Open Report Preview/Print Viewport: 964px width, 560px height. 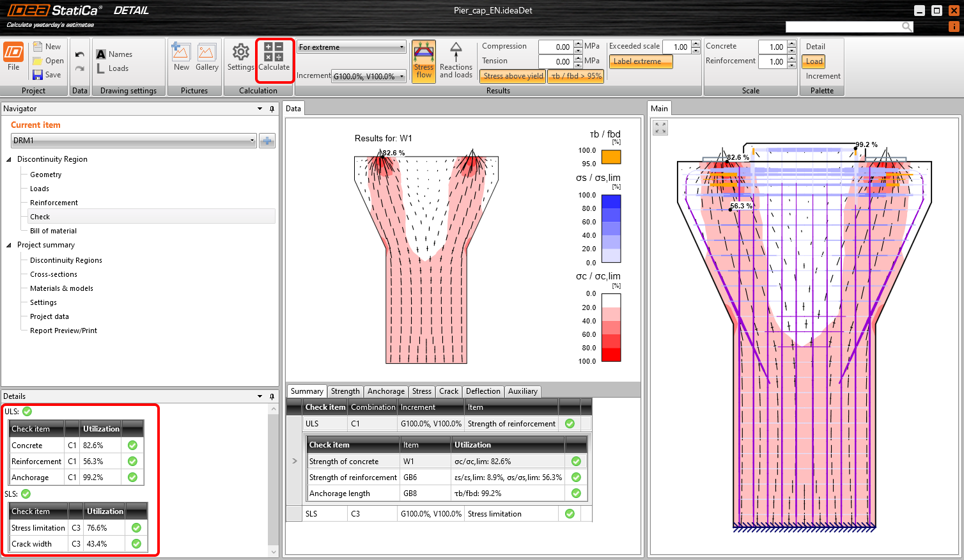click(63, 331)
